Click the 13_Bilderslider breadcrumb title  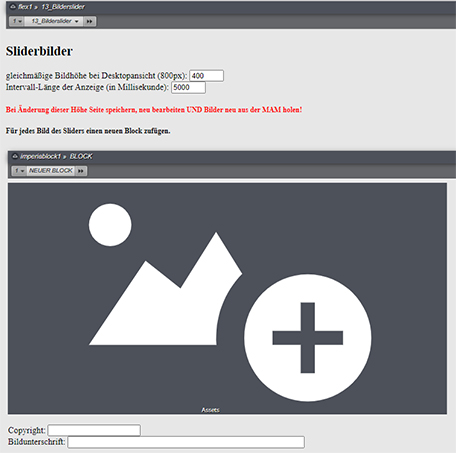[63, 7]
